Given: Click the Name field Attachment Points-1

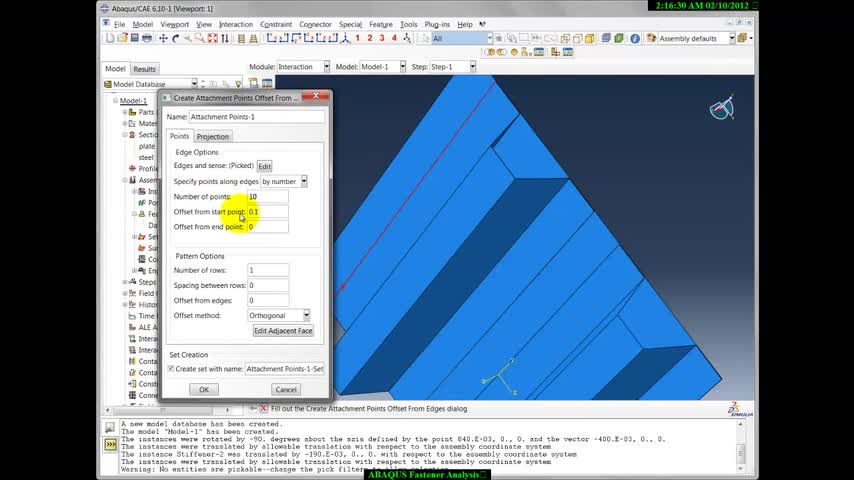Looking at the screenshot, I should click(257, 117).
